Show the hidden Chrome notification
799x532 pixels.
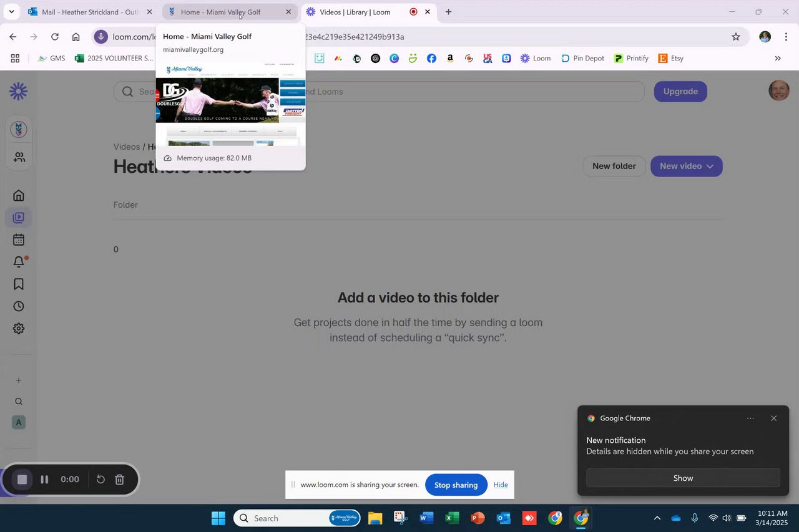pos(683,478)
